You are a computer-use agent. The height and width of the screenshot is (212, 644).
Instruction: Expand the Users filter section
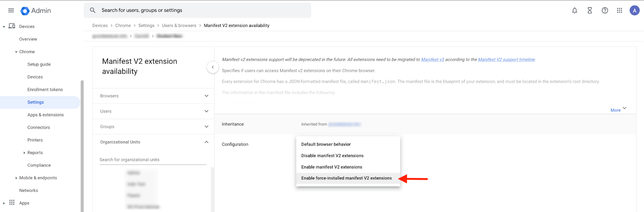click(153, 111)
